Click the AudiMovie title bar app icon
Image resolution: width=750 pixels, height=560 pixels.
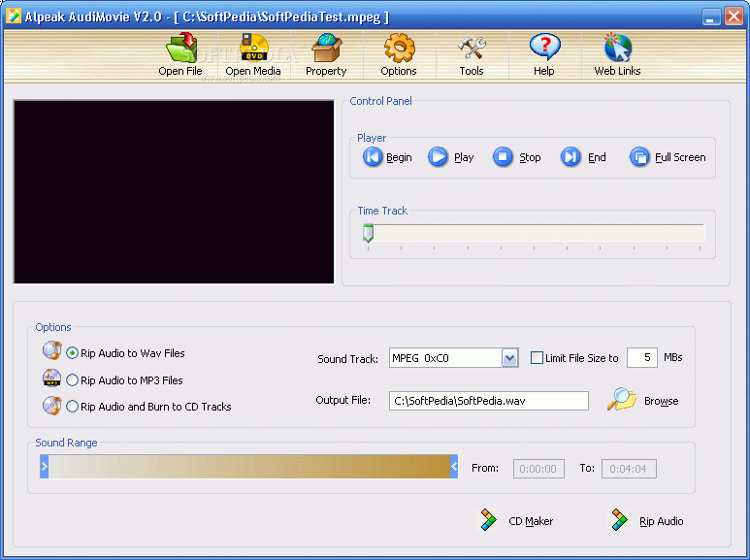(x=14, y=16)
